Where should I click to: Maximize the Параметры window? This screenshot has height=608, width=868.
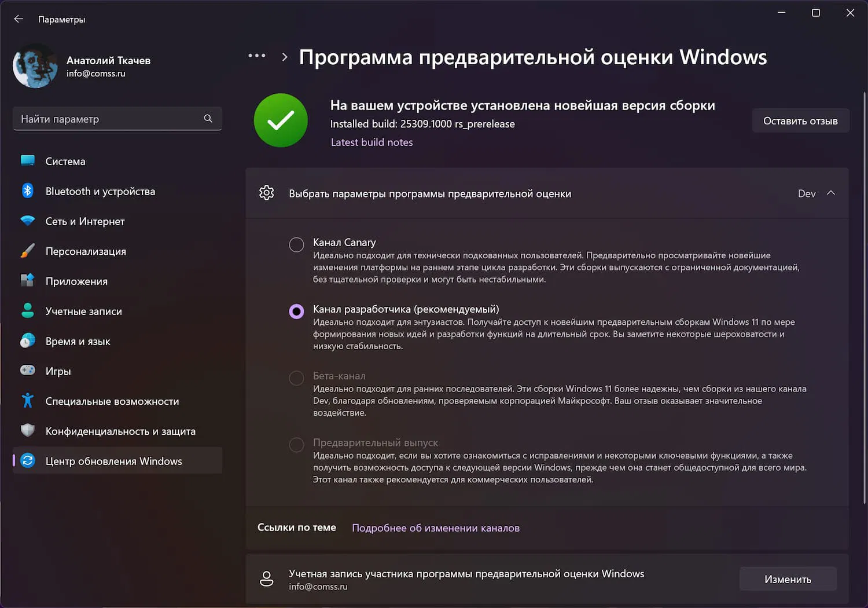click(816, 13)
